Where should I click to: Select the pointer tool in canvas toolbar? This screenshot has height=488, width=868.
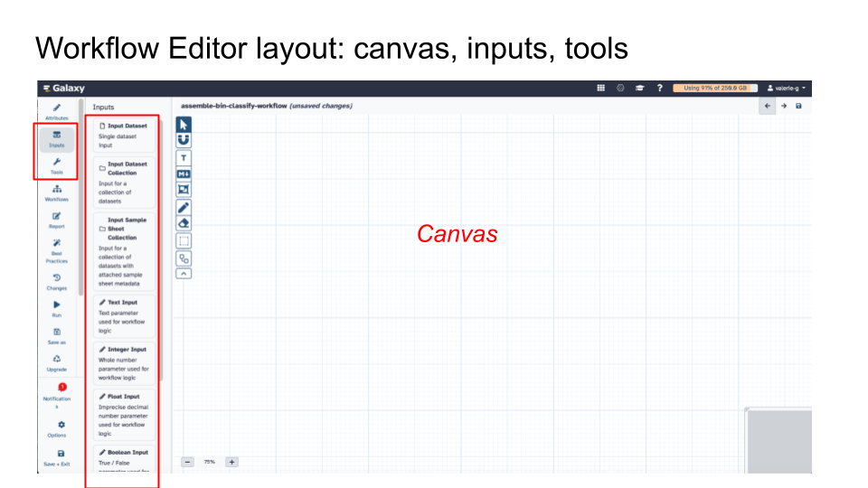(x=184, y=125)
